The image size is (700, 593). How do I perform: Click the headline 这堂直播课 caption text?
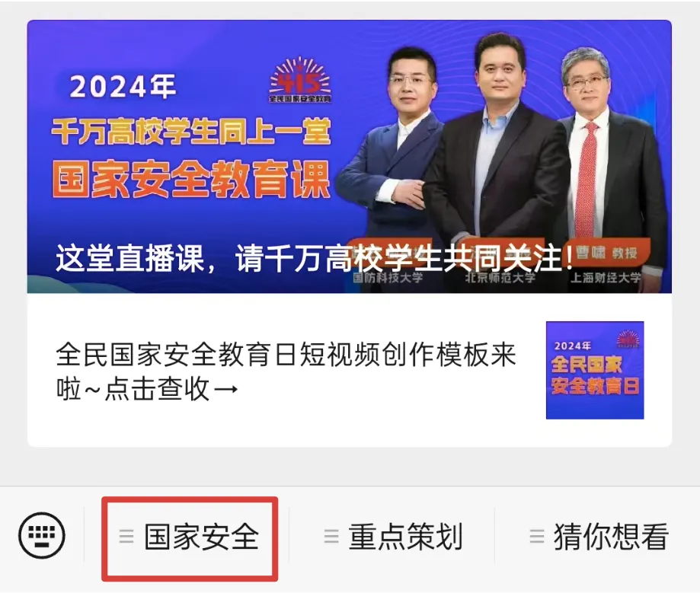click(315, 258)
